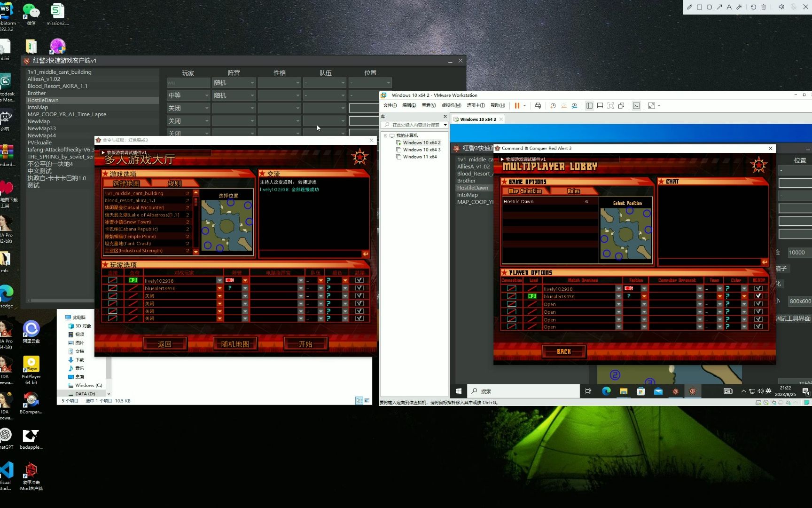Open player dropdown for bluealert3456 in Chinese lobby
This screenshot has height=508, width=812.
pyautogui.click(x=219, y=288)
